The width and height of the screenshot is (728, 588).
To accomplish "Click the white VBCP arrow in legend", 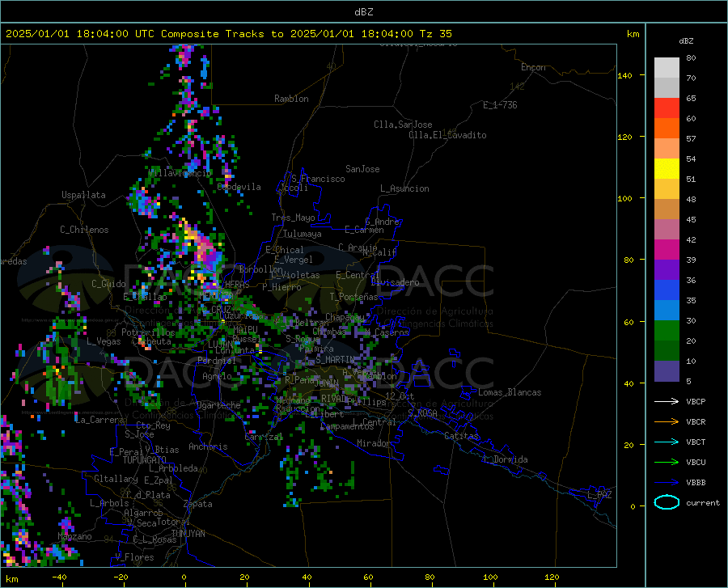I will [667, 401].
